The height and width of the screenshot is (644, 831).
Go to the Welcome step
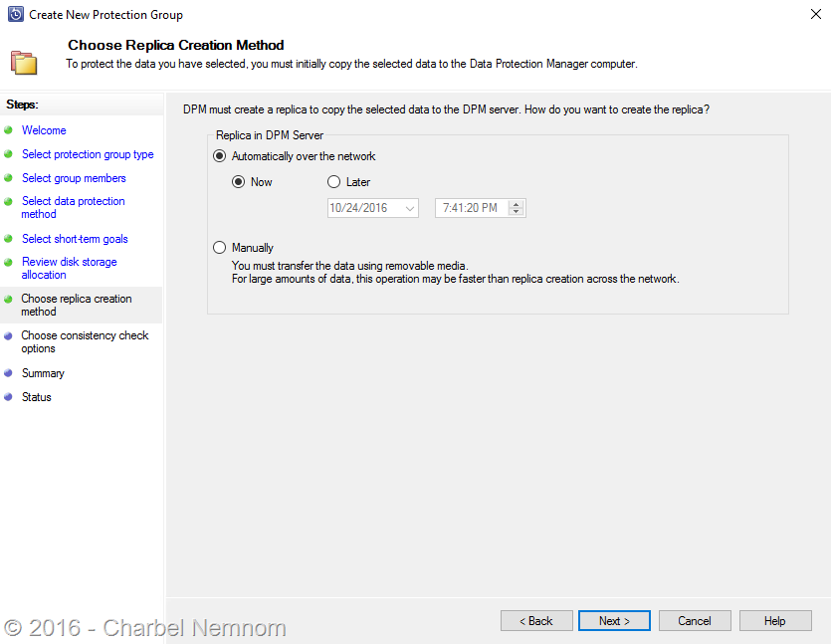pos(44,130)
